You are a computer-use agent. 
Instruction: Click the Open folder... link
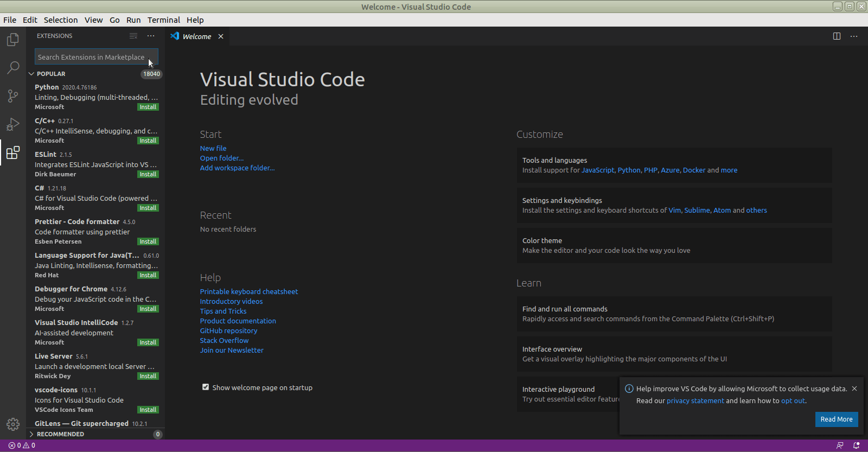click(222, 158)
